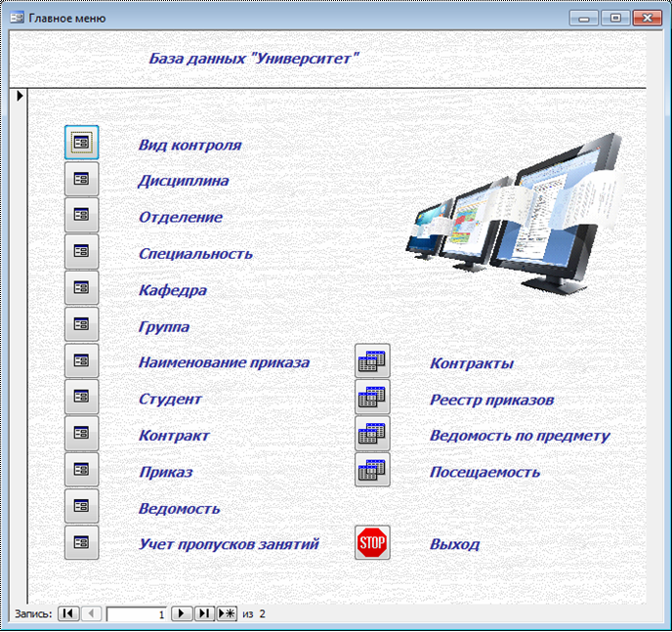672x632 pixels.
Task: Open Ведомость по предмету report icon
Action: coord(372,434)
